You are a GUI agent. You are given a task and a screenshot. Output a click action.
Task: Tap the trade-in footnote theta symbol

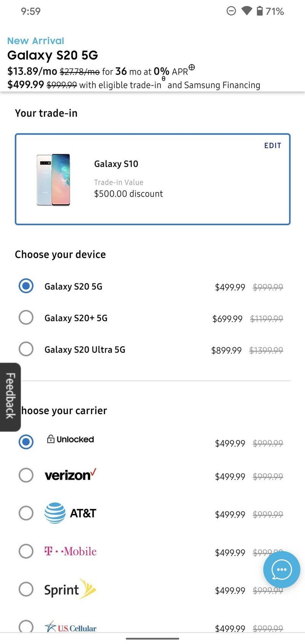(164, 79)
